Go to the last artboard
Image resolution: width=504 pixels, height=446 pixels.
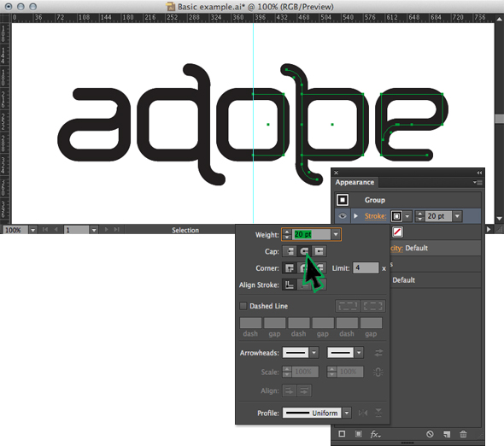(116, 229)
